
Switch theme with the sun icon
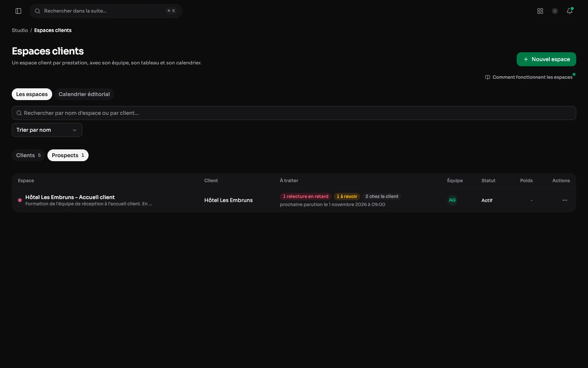pyautogui.click(x=555, y=11)
